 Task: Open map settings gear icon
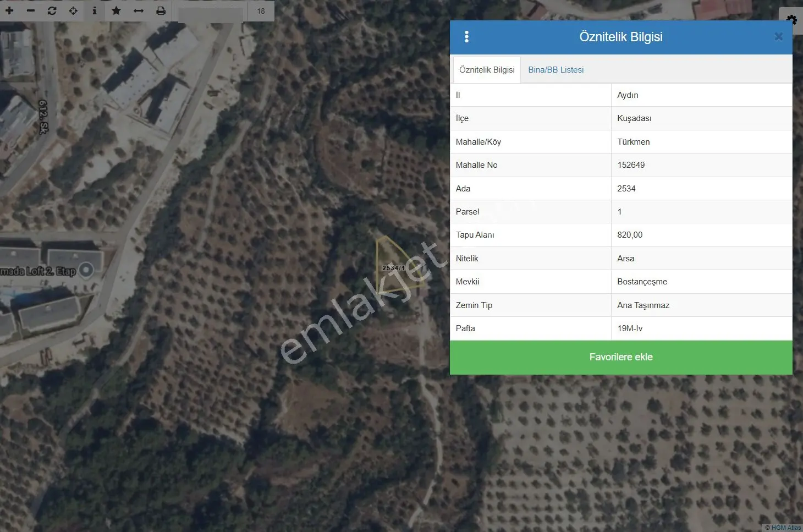click(791, 20)
